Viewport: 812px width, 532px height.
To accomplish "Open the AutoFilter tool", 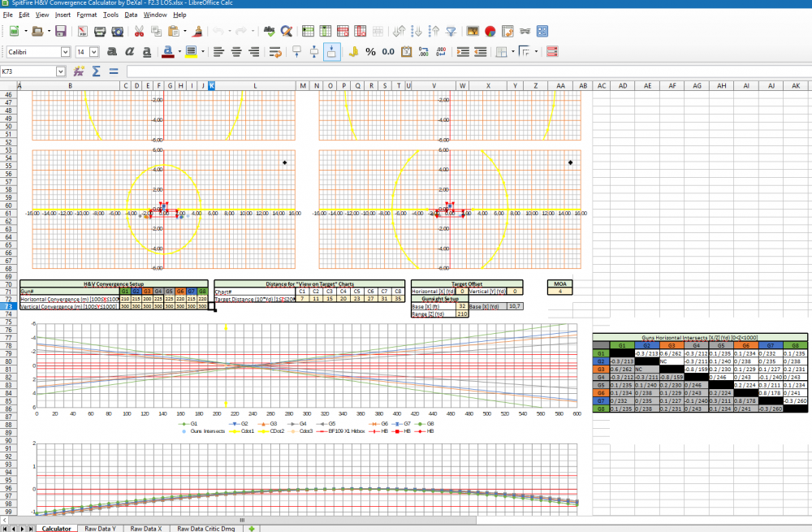I will pyautogui.click(x=451, y=32).
